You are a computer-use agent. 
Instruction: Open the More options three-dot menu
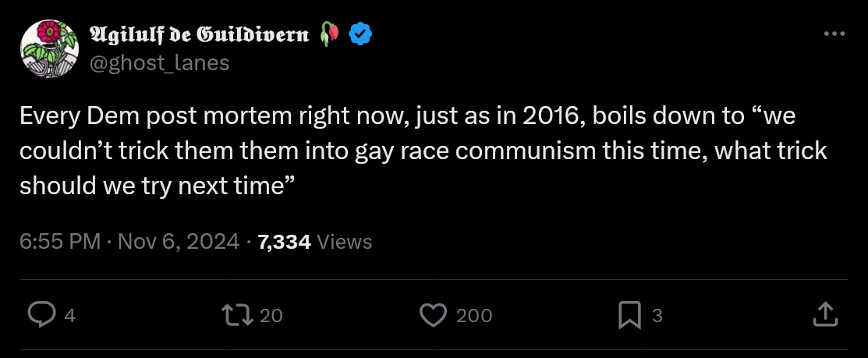pos(834,34)
